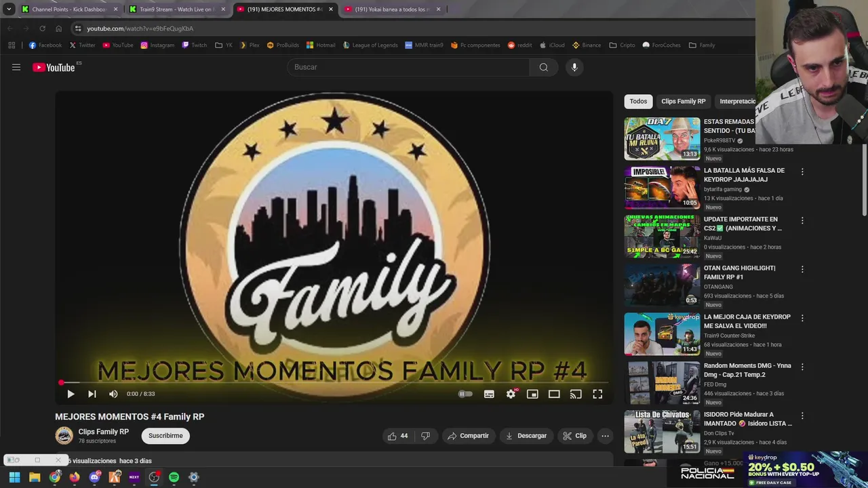This screenshot has width=868, height=488.
Task: Launch Spotify from the taskbar
Action: [x=174, y=477]
